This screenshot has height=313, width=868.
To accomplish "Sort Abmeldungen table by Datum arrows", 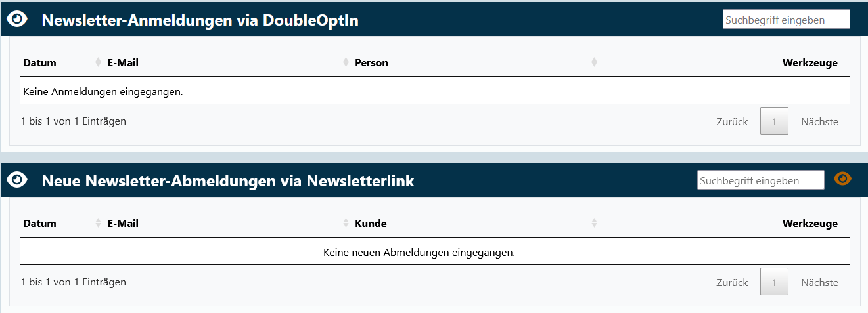I will coord(99,224).
